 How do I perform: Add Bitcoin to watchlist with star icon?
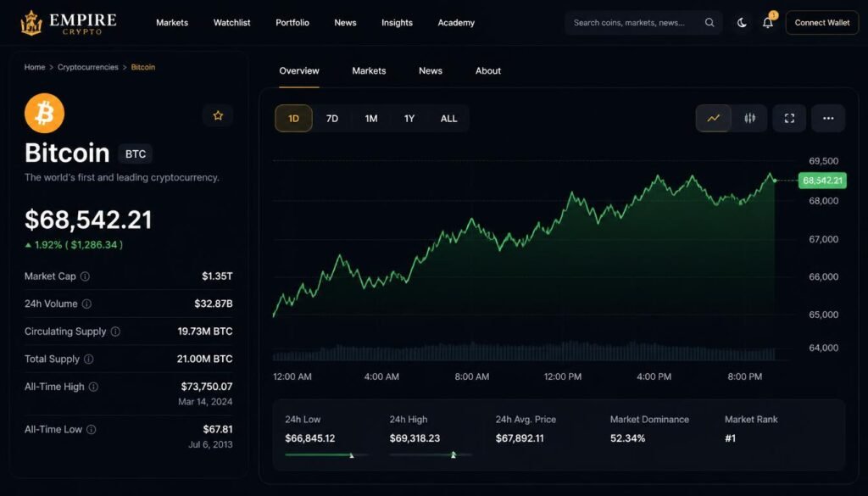point(218,115)
